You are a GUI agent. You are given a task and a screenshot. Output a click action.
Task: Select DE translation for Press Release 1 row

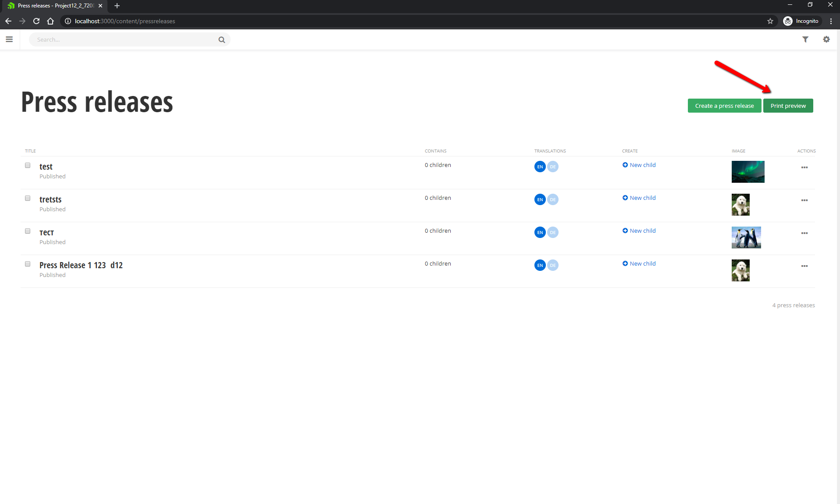tap(553, 265)
